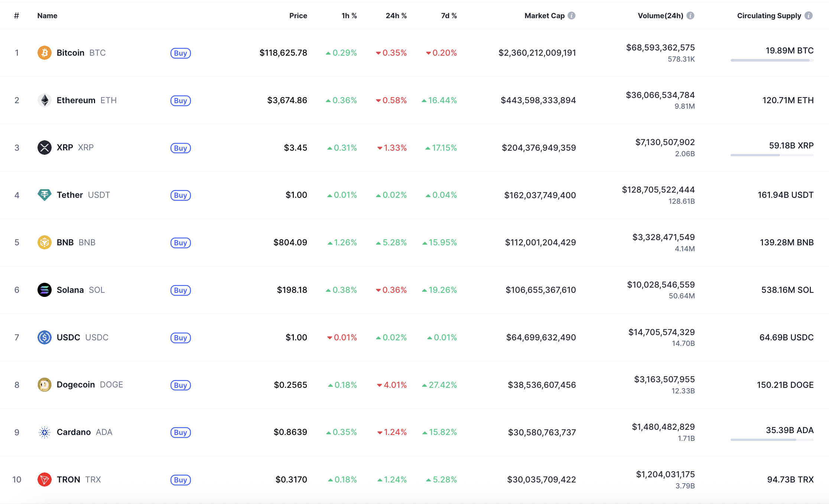Click the USDC coin logo
829x504 pixels.
coord(44,337)
